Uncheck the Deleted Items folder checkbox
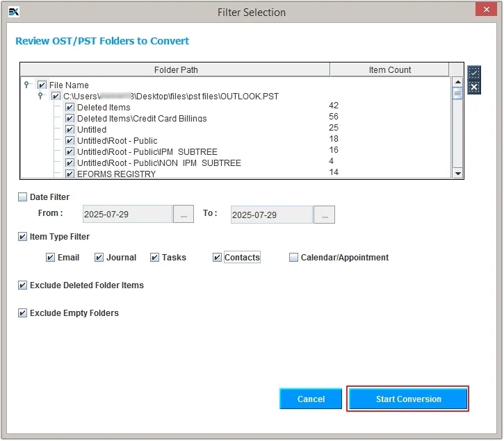Viewport: 504px width, 441px height. click(x=70, y=107)
